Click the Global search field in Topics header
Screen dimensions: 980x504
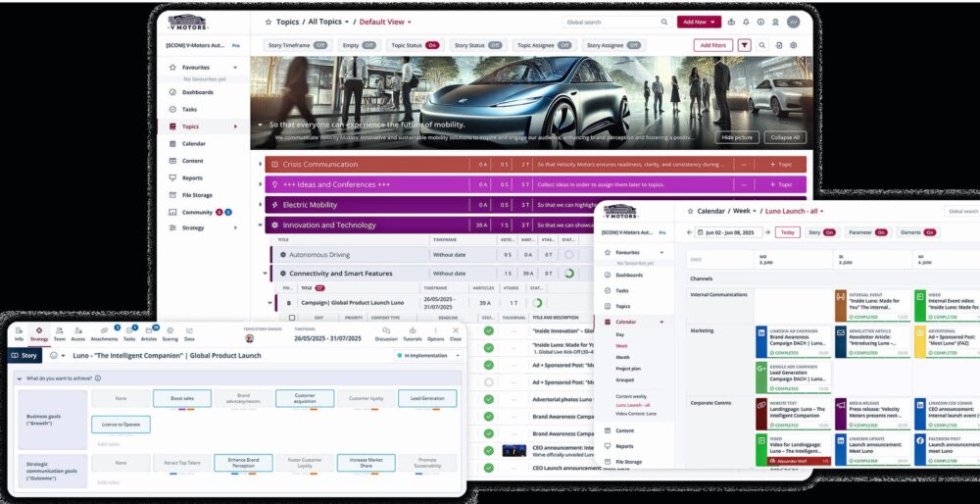(x=616, y=22)
